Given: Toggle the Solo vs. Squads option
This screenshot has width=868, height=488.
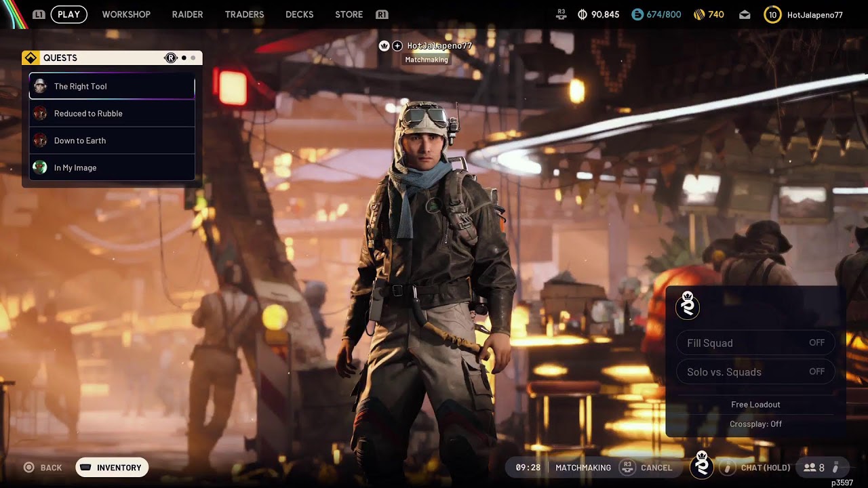Looking at the screenshot, I should (755, 371).
